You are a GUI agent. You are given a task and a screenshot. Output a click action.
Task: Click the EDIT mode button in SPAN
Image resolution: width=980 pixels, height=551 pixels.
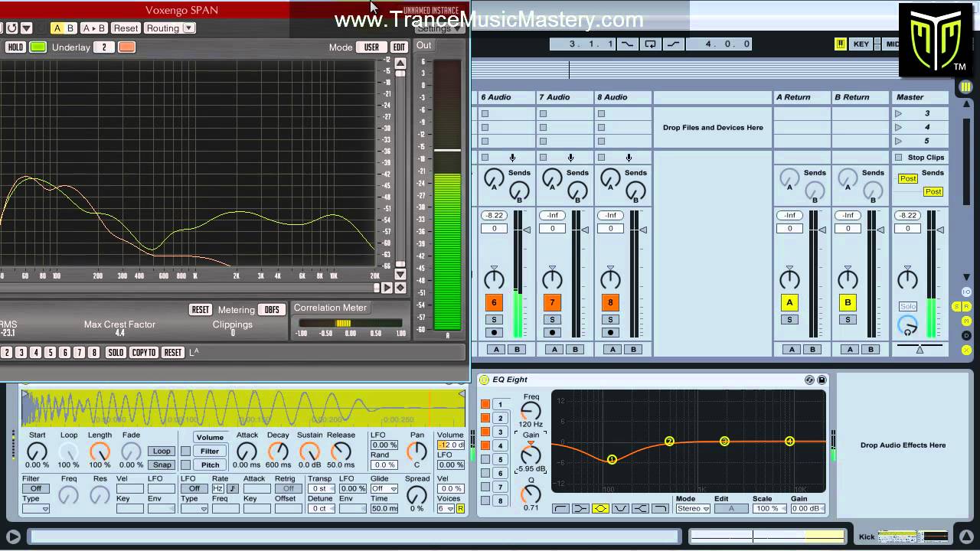coord(399,47)
